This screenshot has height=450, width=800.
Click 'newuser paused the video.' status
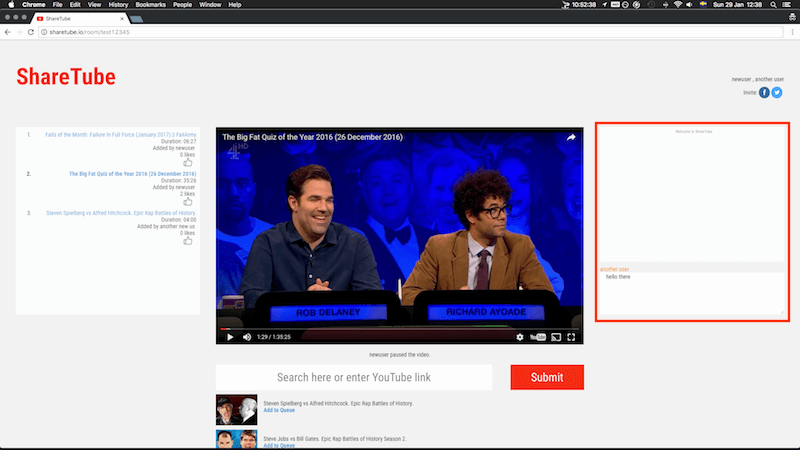point(399,355)
